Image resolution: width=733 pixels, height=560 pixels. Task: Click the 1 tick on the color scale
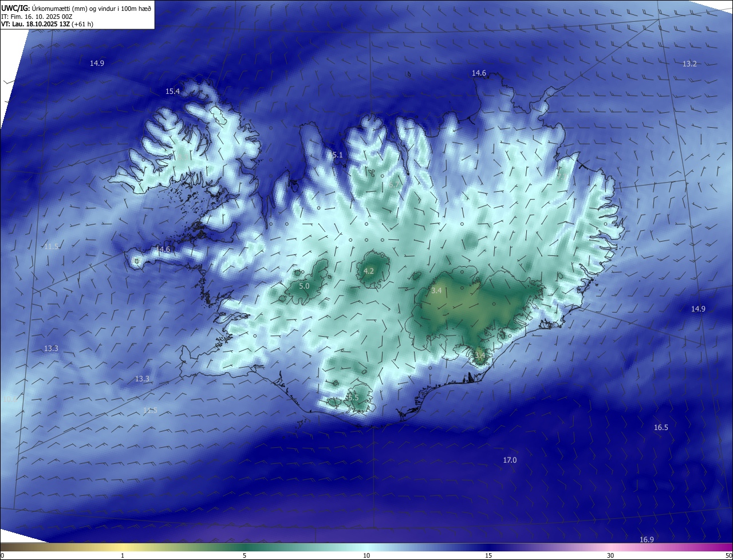tap(123, 556)
